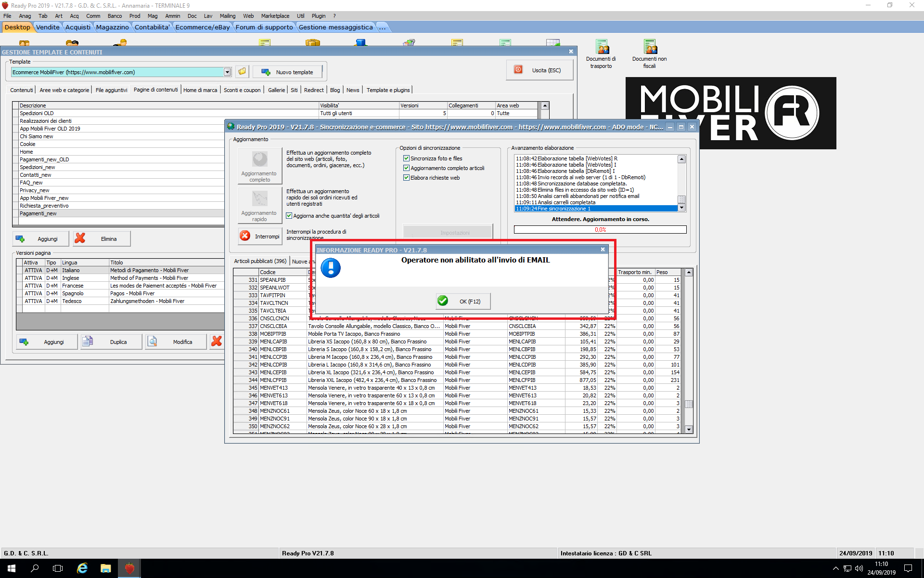
Task: Click Descrizione column header in pages list
Action: point(168,105)
